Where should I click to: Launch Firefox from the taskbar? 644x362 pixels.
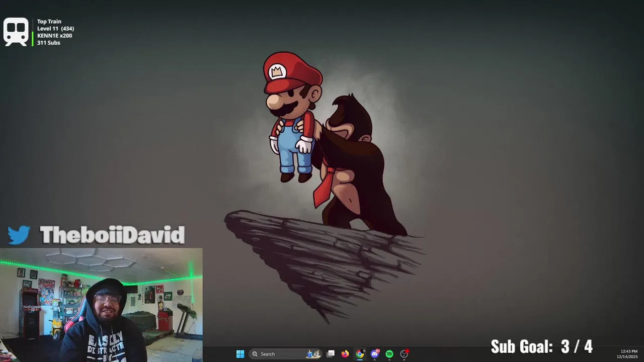(345, 354)
